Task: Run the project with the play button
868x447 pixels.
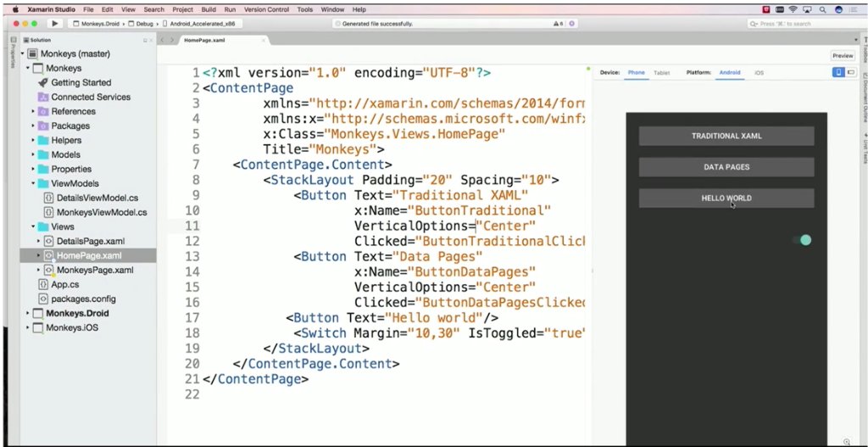Action: coord(54,23)
